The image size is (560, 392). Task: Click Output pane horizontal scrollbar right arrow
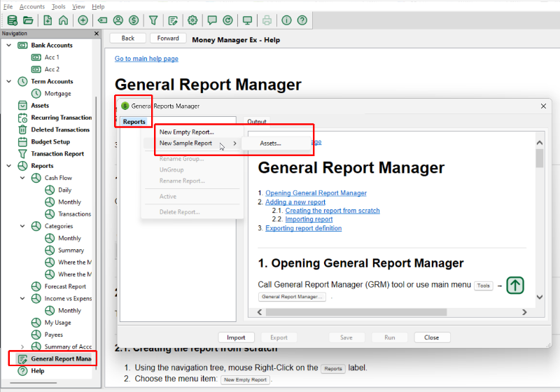coord(524,312)
